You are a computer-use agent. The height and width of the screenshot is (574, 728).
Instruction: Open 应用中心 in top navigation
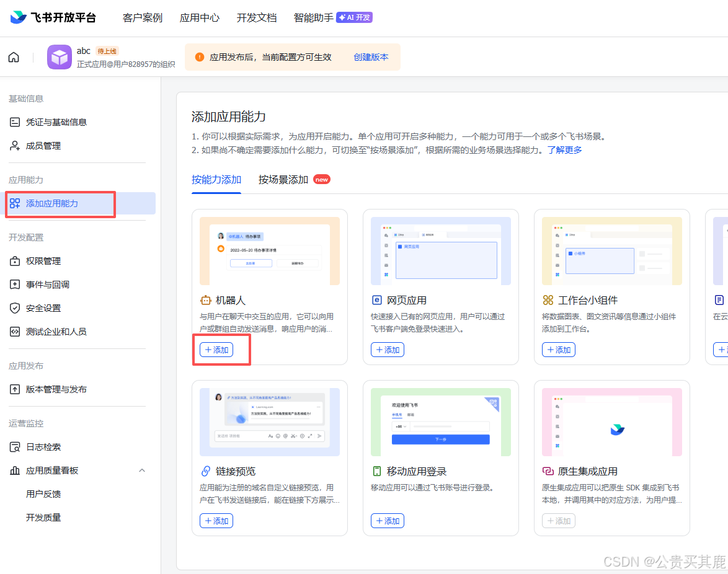(200, 17)
